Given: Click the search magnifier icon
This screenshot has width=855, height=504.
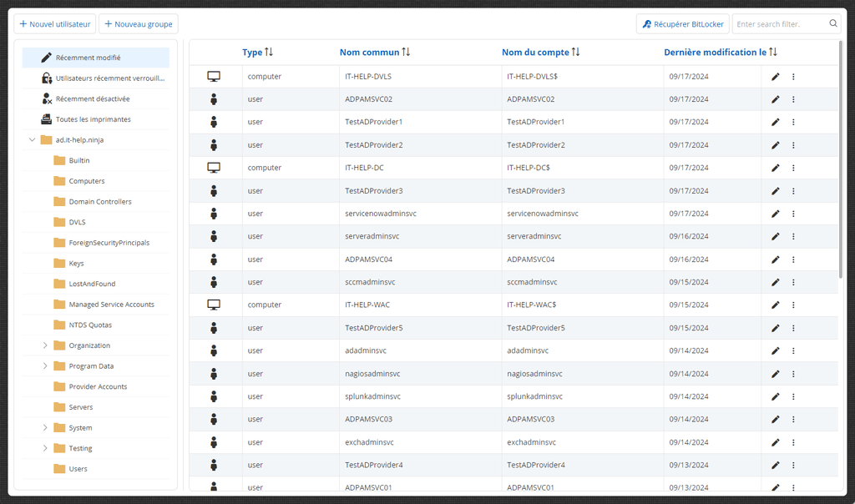Looking at the screenshot, I should coord(833,23).
